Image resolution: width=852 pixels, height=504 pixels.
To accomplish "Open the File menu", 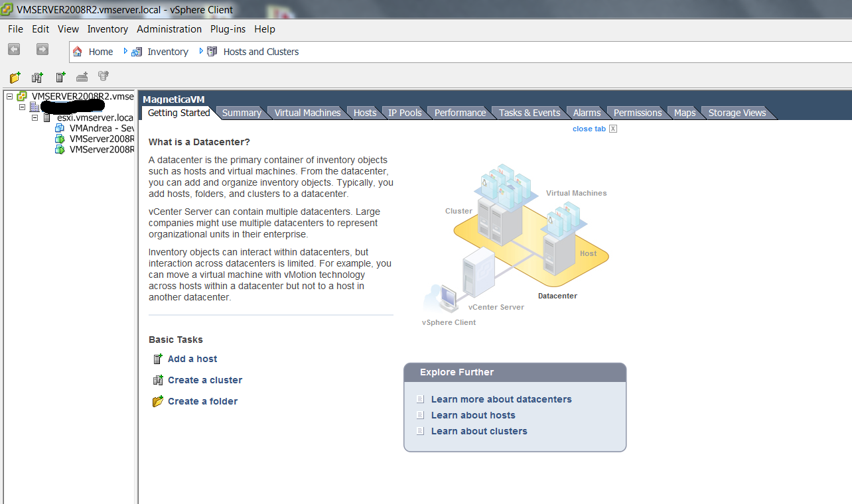I will click(15, 29).
